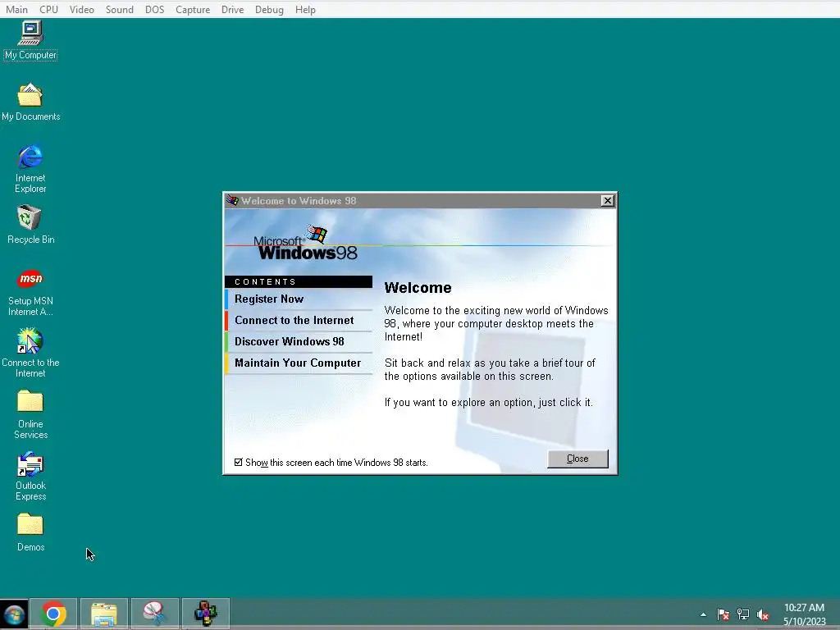Uncheck Show this screen each time Windows 98 starts
The height and width of the screenshot is (630, 840).
239,463
